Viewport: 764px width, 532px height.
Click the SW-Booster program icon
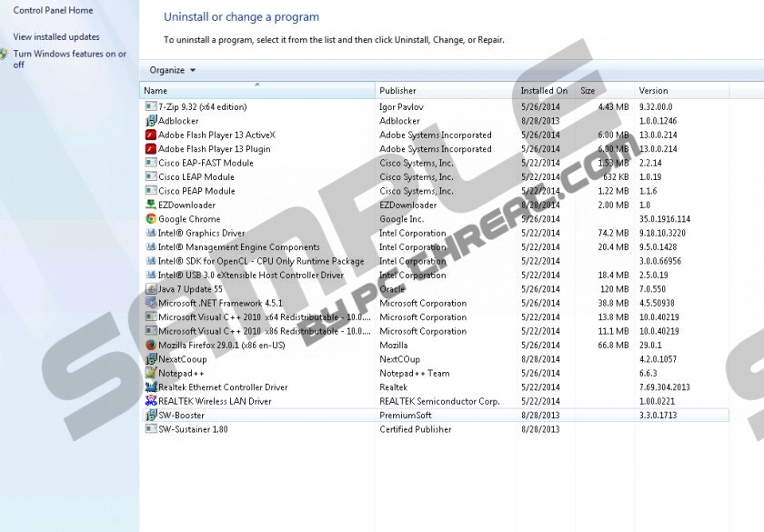(151, 415)
